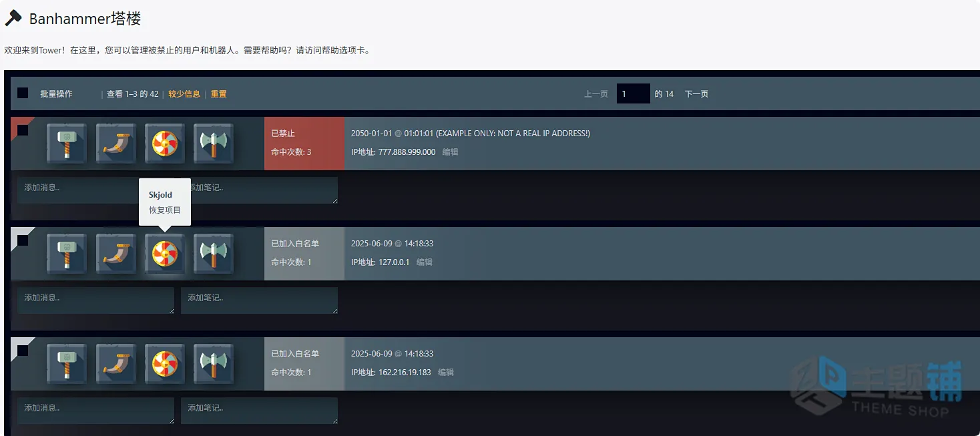Click the axe icon in the 127.0.0.1 row
This screenshot has height=436, width=980.
[x=214, y=254]
